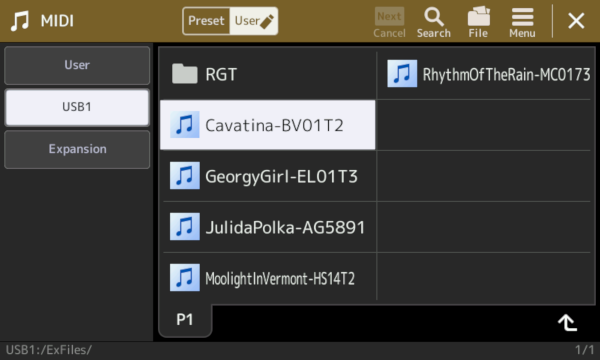Switch to User songs toggle
The image size is (600, 360).
[x=254, y=21]
